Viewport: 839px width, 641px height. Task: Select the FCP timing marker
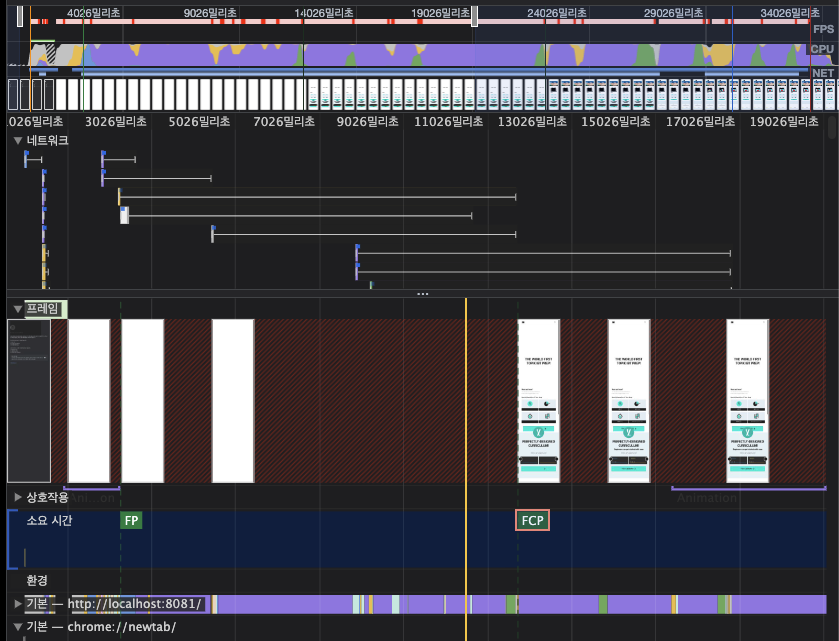[x=532, y=521]
